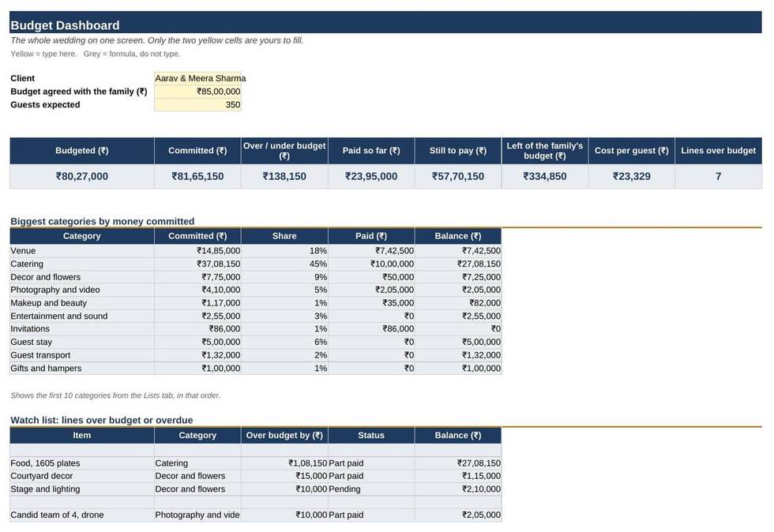Click the 45% share for Catering
774x532 pixels.
284,264
